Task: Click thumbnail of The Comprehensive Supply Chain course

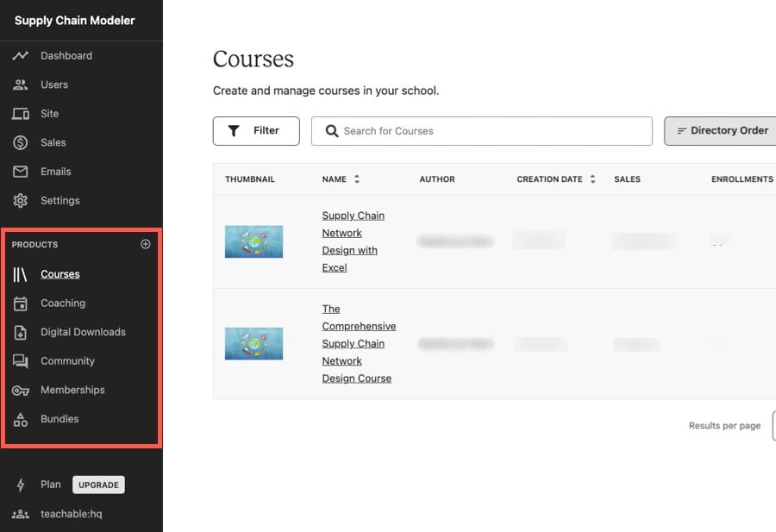Action: pyautogui.click(x=253, y=343)
